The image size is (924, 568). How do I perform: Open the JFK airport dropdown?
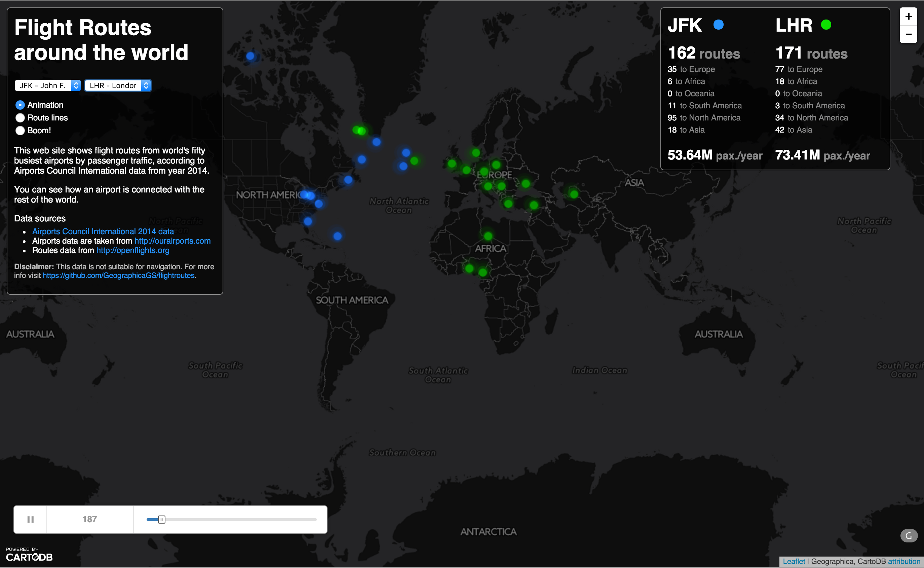coord(48,85)
